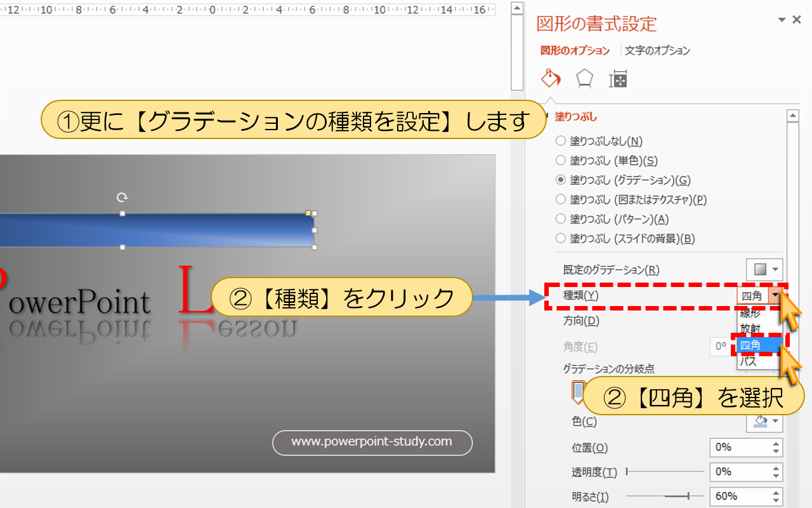
Task: Select the blue gradient rectangle shape
Action: pyautogui.click(x=157, y=230)
